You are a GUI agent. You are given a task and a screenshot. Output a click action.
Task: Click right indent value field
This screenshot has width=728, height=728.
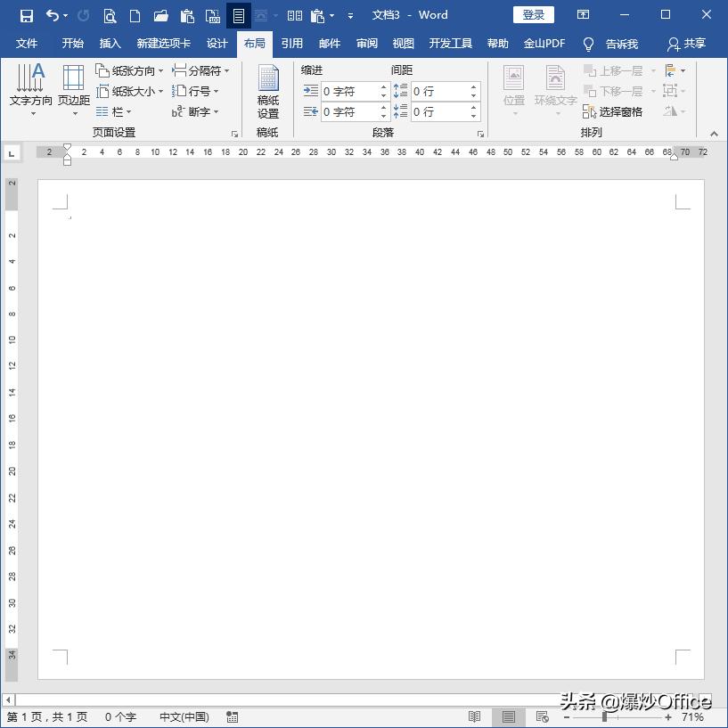[350, 112]
